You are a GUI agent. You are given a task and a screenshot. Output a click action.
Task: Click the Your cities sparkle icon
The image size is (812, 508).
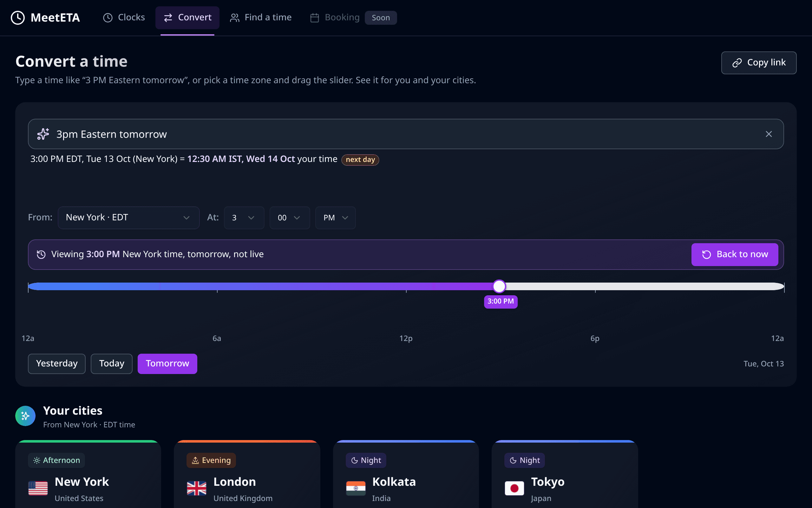coord(25,416)
